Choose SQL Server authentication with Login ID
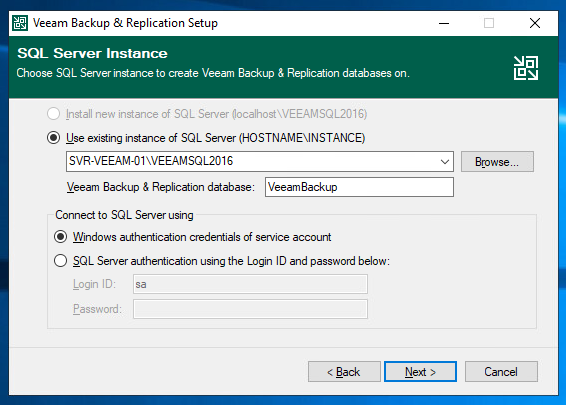The width and height of the screenshot is (566, 405). (60, 261)
